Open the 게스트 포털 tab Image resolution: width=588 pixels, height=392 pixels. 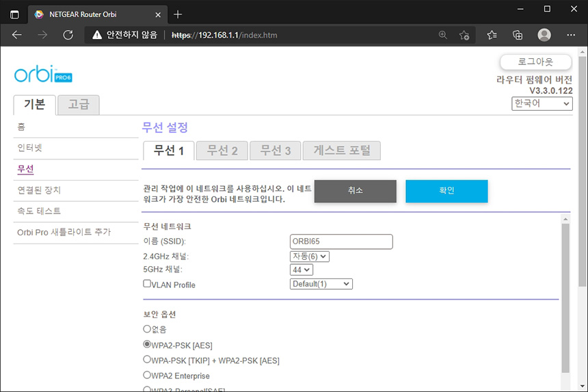click(x=342, y=151)
